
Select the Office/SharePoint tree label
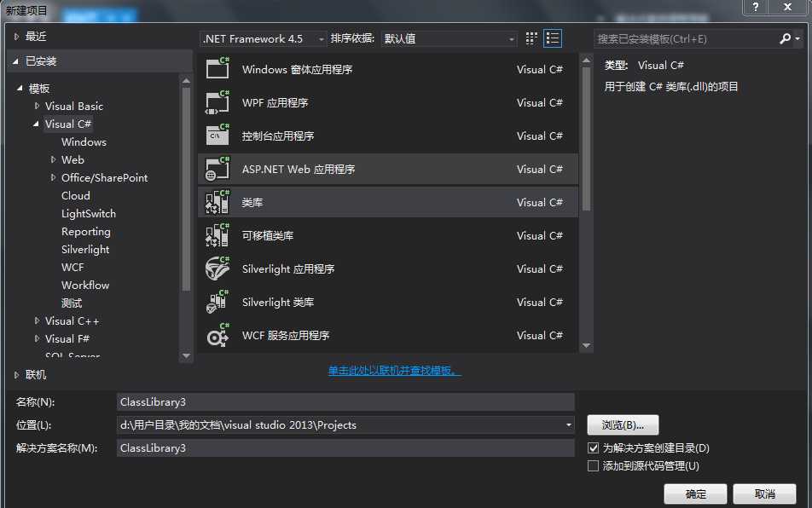[x=105, y=178]
